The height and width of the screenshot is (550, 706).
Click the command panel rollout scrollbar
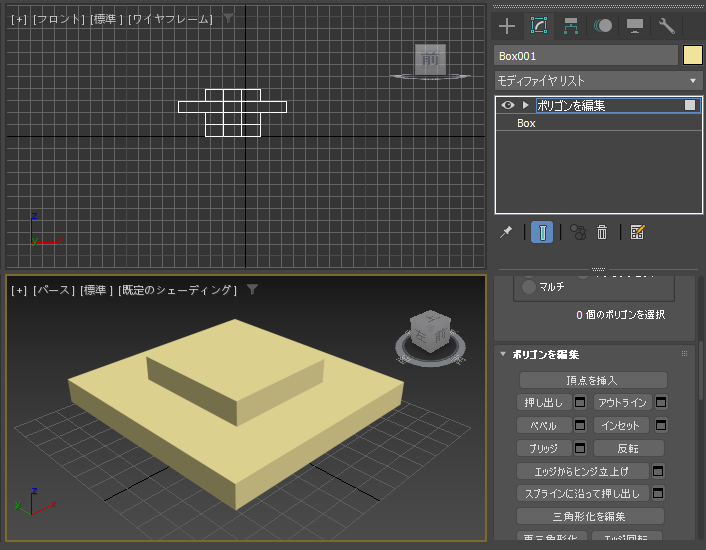pyautogui.click(x=701, y=370)
